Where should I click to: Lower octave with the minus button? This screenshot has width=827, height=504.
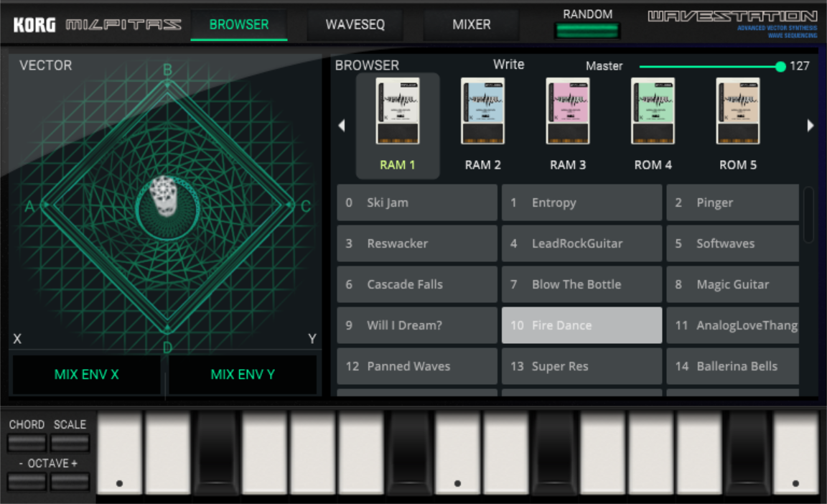pos(27,482)
